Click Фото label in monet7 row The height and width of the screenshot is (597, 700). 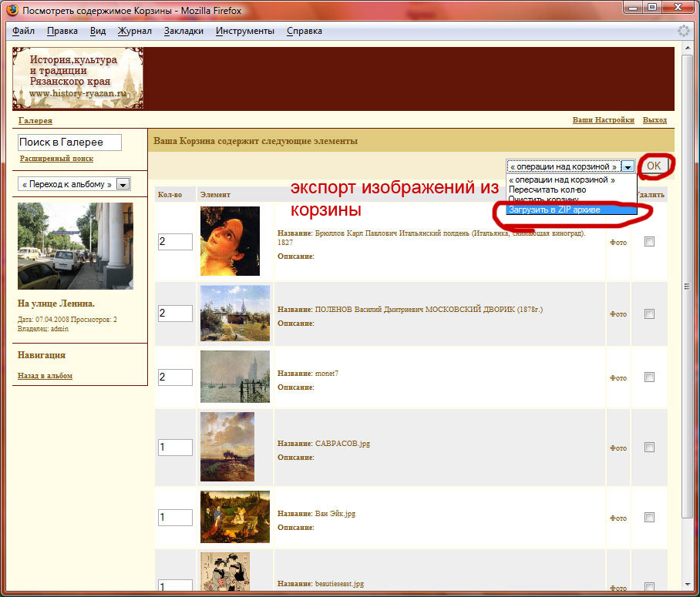coord(618,378)
